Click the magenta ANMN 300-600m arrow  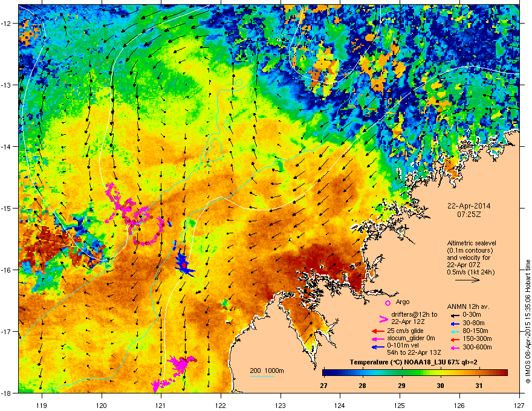(x=454, y=348)
